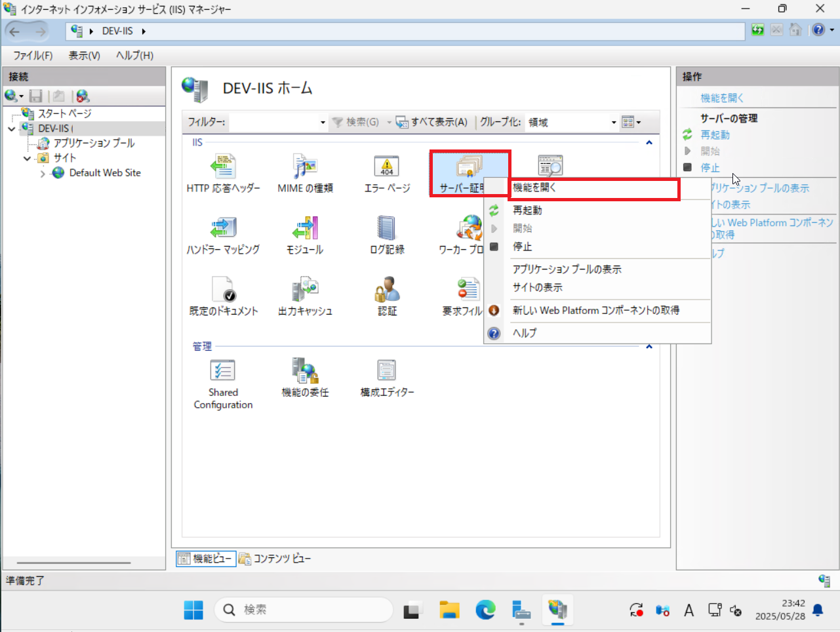This screenshot has height=632, width=840.
Task: Click すべて表示(A) button
Action: pos(432,122)
